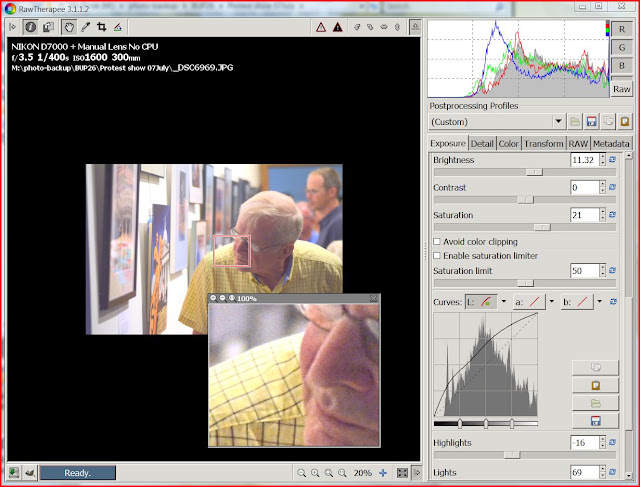The image size is (640, 487).
Task: Toggle the highlight clipping indicator (dark triangle)
Action: point(338,27)
